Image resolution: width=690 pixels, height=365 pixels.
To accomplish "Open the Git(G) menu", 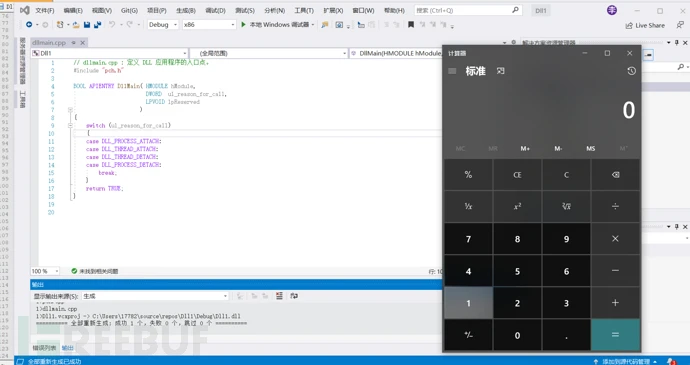I will coord(129,11).
